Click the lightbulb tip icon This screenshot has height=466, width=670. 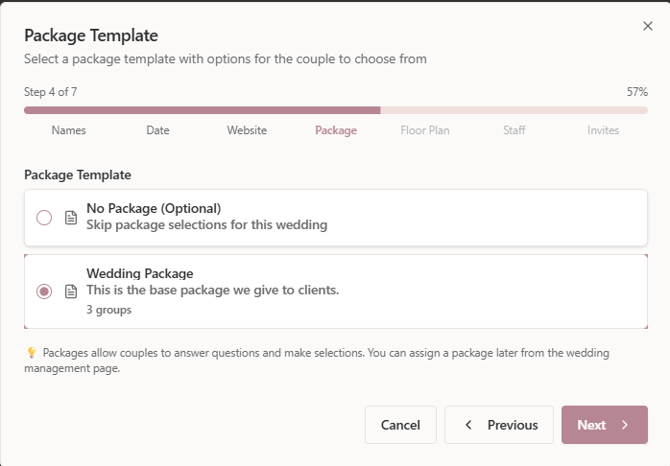pyautogui.click(x=31, y=353)
